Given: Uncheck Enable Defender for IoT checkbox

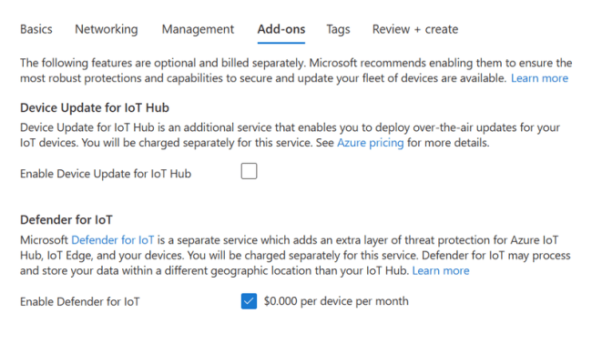Looking at the screenshot, I should (x=249, y=301).
